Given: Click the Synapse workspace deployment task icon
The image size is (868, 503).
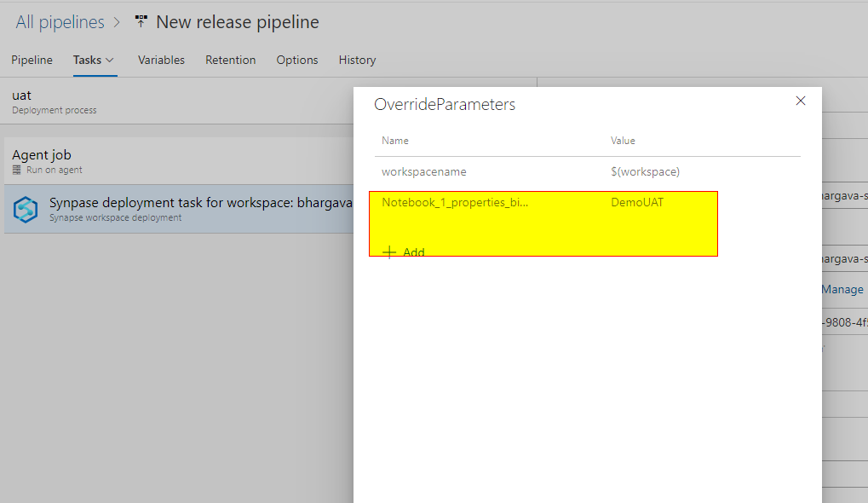Looking at the screenshot, I should pyautogui.click(x=26, y=209).
